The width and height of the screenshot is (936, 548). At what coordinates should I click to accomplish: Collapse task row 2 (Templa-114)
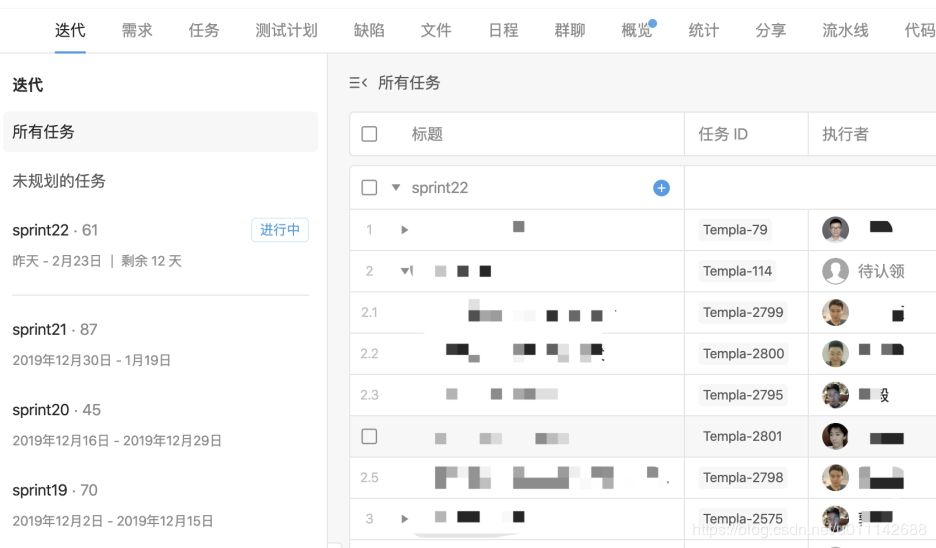coord(405,271)
